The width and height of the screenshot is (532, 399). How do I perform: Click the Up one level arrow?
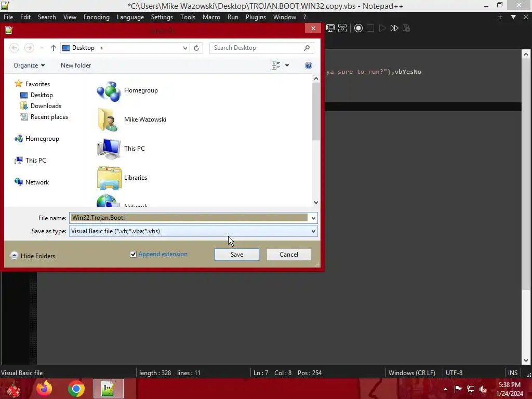coord(54,48)
